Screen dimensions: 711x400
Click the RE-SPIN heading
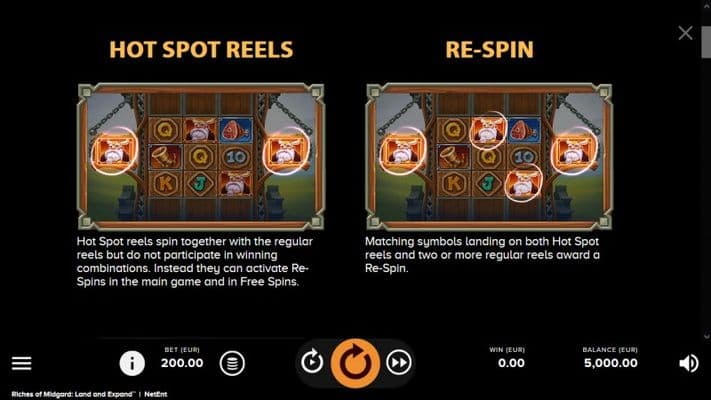tap(490, 49)
